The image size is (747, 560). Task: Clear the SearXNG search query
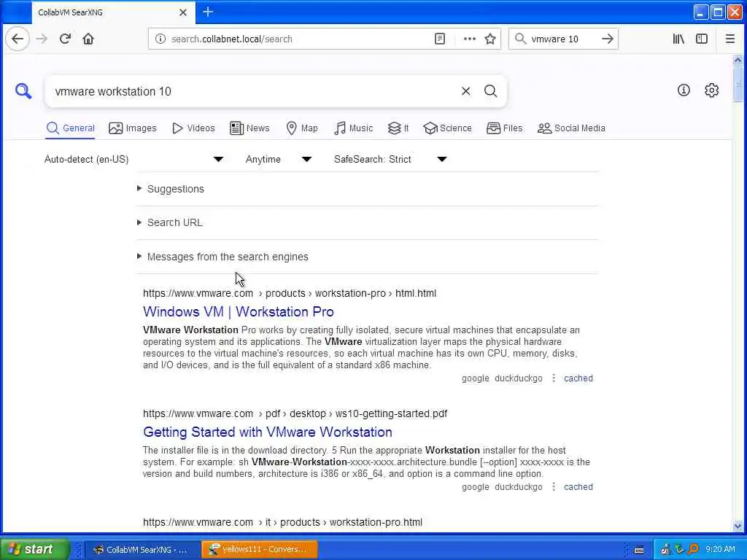tap(466, 91)
